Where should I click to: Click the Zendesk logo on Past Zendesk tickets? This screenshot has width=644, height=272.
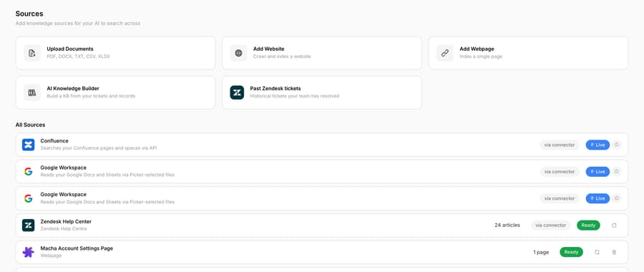point(237,92)
